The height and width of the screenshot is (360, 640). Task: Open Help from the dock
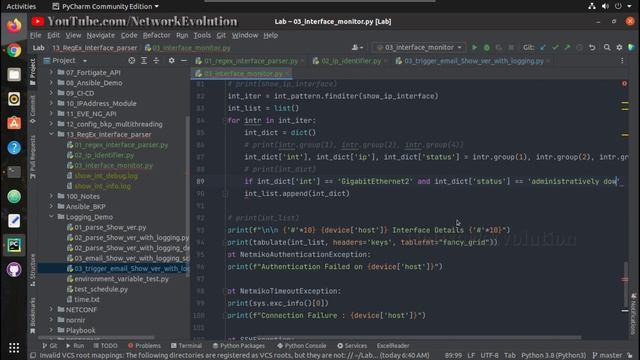pyautogui.click(x=14, y=148)
